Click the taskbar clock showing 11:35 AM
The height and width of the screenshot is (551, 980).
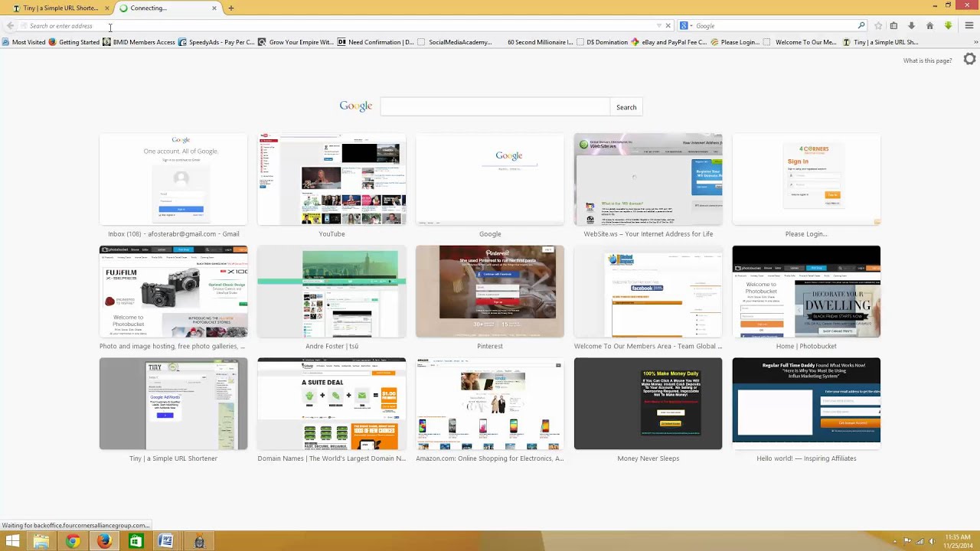(x=958, y=541)
